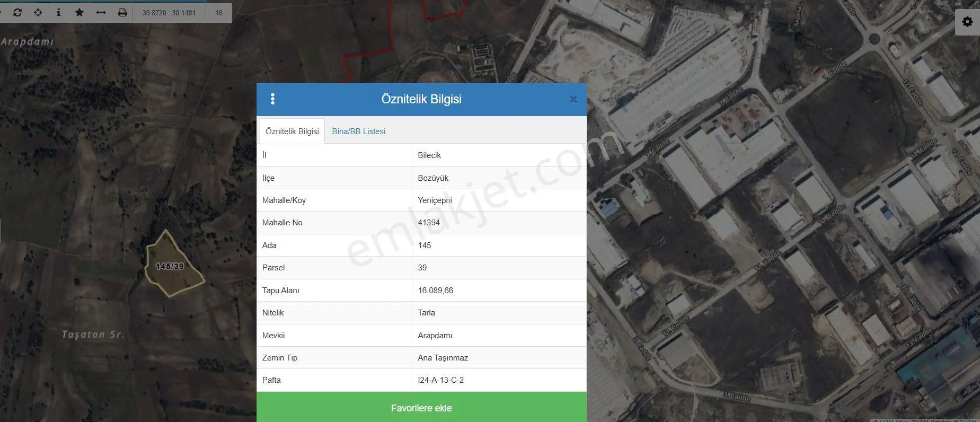Click the Bilecik value cell
The image size is (980, 422).
pyautogui.click(x=499, y=155)
